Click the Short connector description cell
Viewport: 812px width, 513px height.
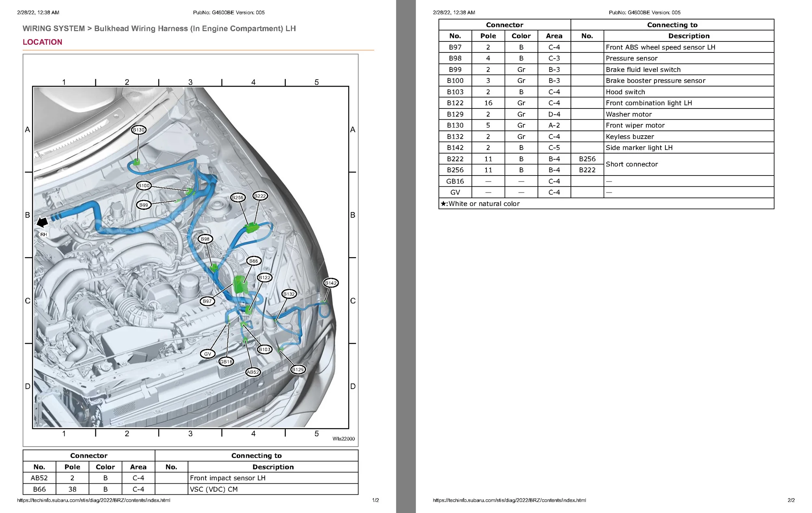(x=689, y=164)
